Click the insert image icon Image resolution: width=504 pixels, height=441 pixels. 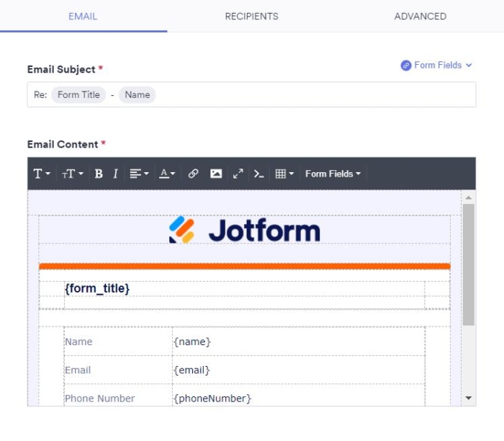[216, 174]
